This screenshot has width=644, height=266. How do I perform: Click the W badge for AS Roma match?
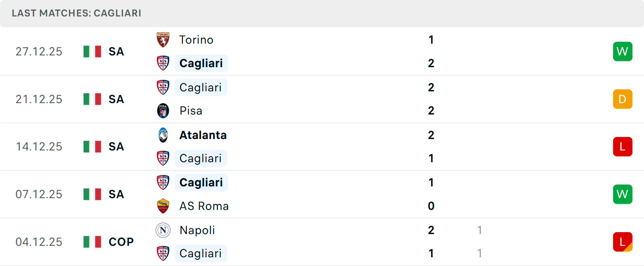tap(623, 194)
